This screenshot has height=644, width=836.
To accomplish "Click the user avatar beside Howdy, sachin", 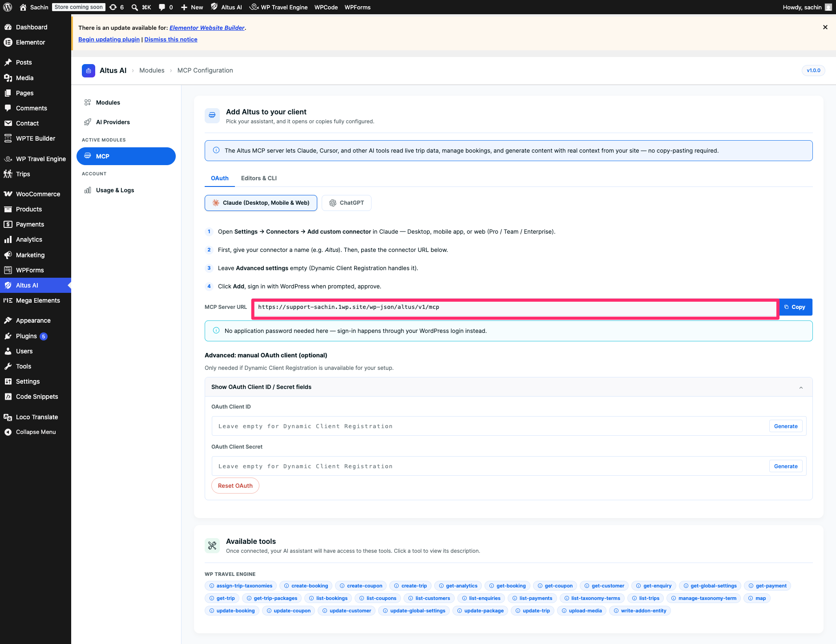I will 828,7.
